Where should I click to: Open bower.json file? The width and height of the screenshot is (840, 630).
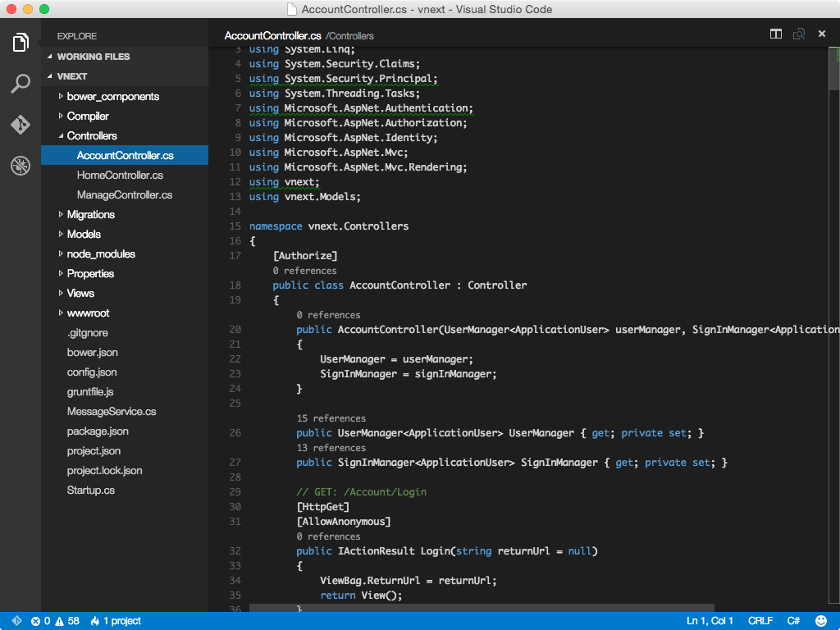tap(125, 353)
